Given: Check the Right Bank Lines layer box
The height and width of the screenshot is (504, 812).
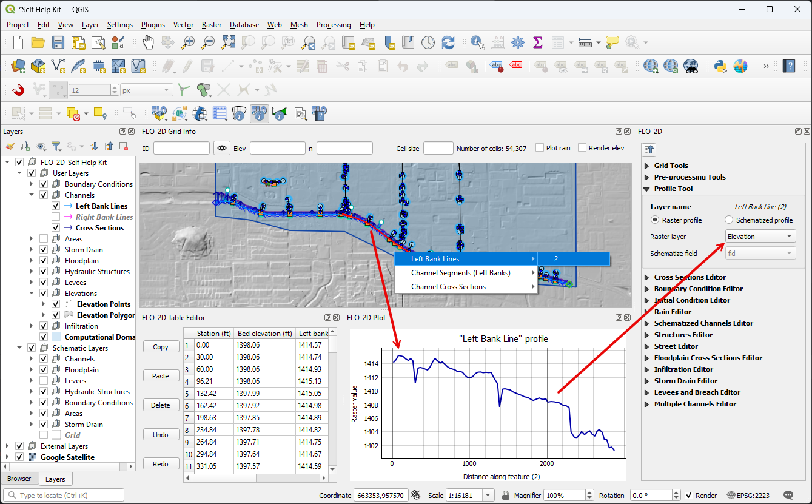Looking at the screenshot, I should (56, 217).
